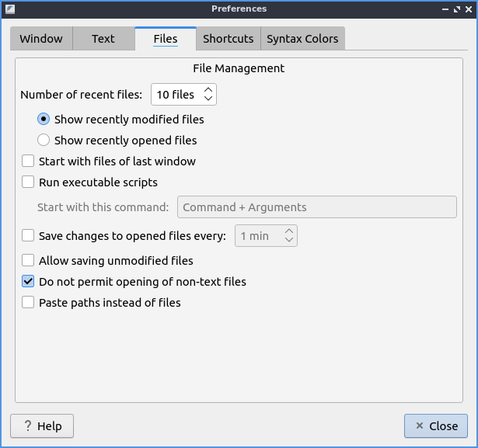This screenshot has width=478, height=448.
Task: Go to the Shortcuts tab
Action: point(228,39)
